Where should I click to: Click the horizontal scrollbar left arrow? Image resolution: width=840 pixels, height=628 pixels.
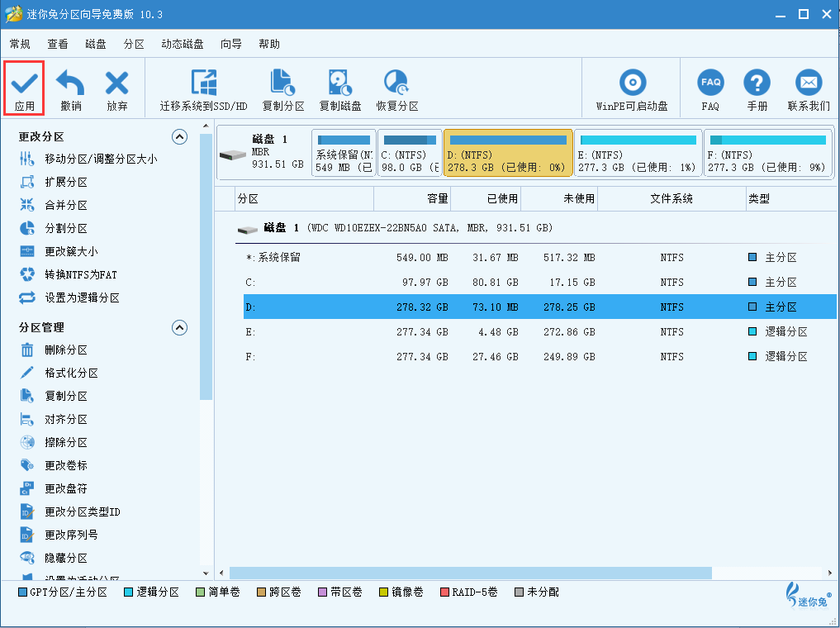tap(222, 573)
